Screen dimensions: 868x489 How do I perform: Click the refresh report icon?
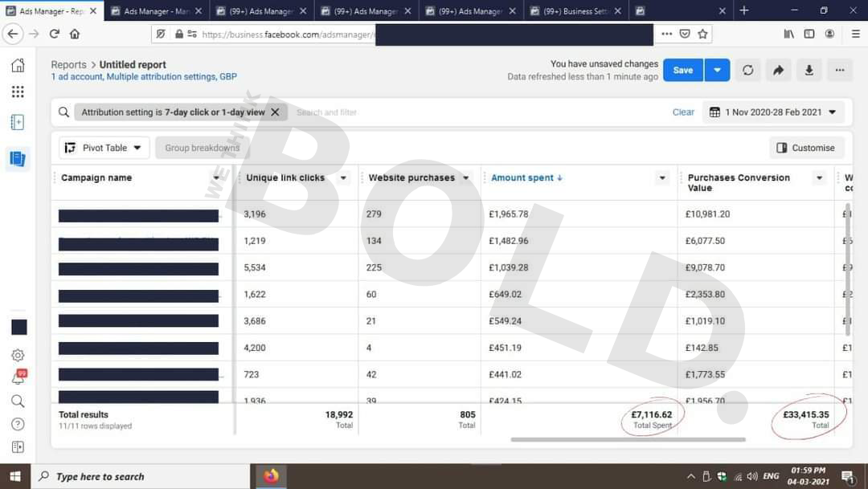(747, 71)
